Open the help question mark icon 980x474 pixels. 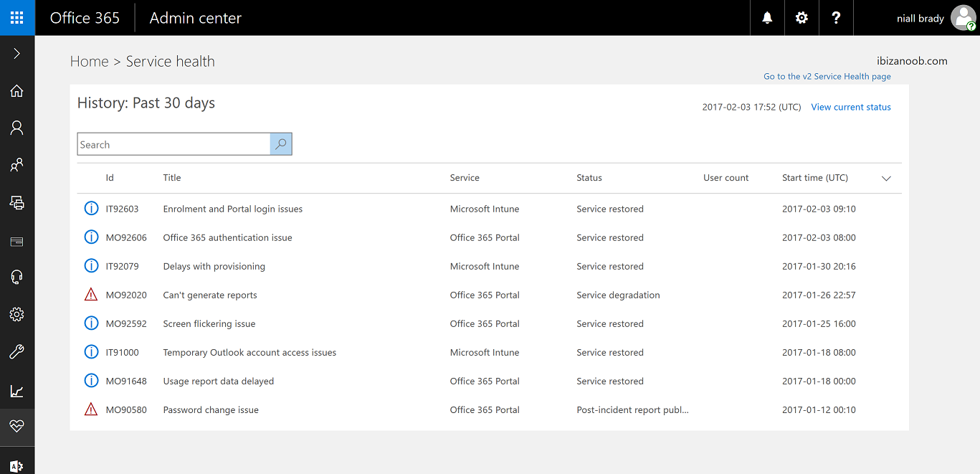point(836,18)
